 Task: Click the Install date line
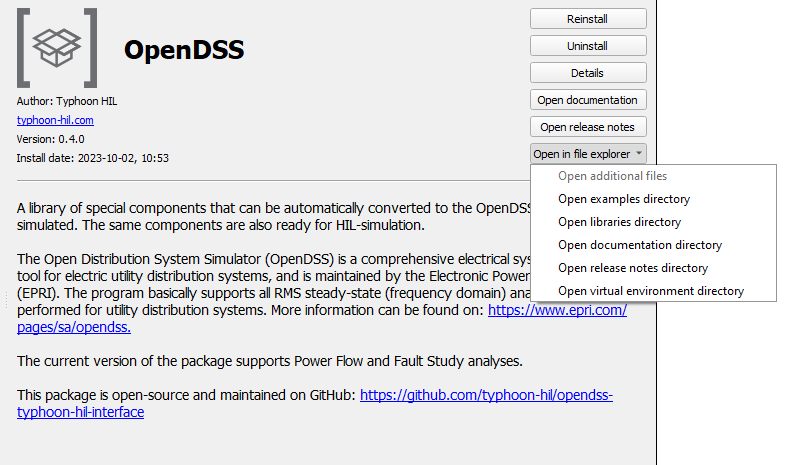click(x=85, y=158)
